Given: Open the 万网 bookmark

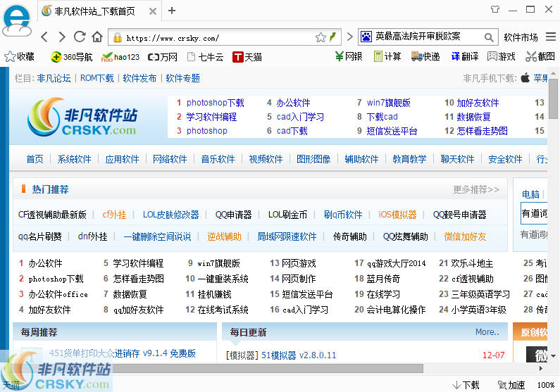Looking at the screenshot, I should [163, 57].
